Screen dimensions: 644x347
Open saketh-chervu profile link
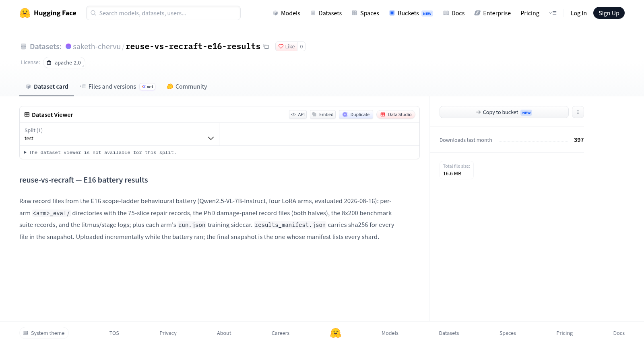pos(97,46)
